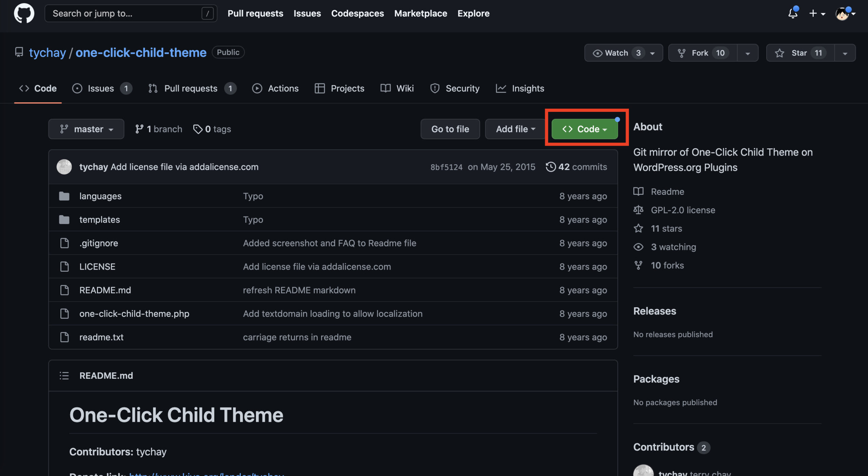Switch to the Code tab

(x=38, y=88)
